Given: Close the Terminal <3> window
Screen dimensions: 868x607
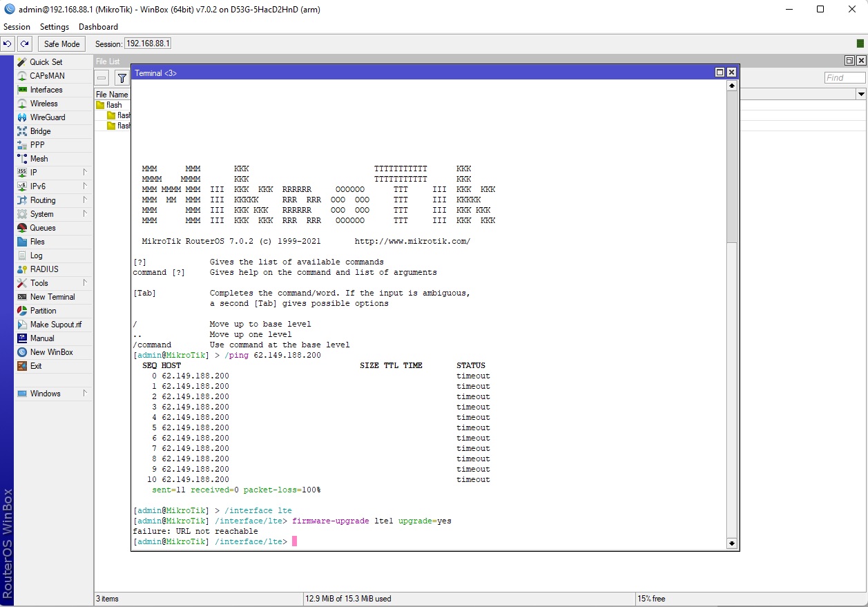Looking at the screenshot, I should point(732,73).
